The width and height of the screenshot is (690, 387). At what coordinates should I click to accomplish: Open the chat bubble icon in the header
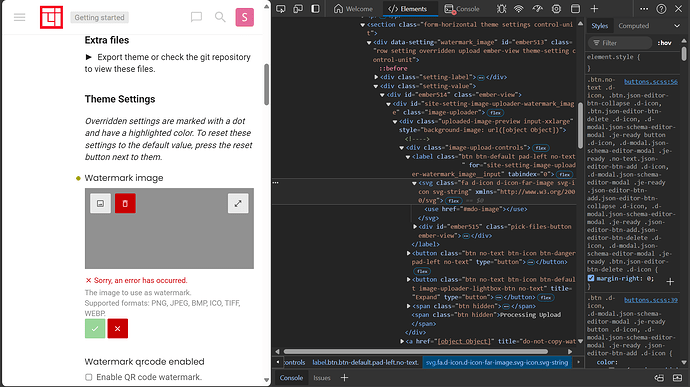point(196,17)
